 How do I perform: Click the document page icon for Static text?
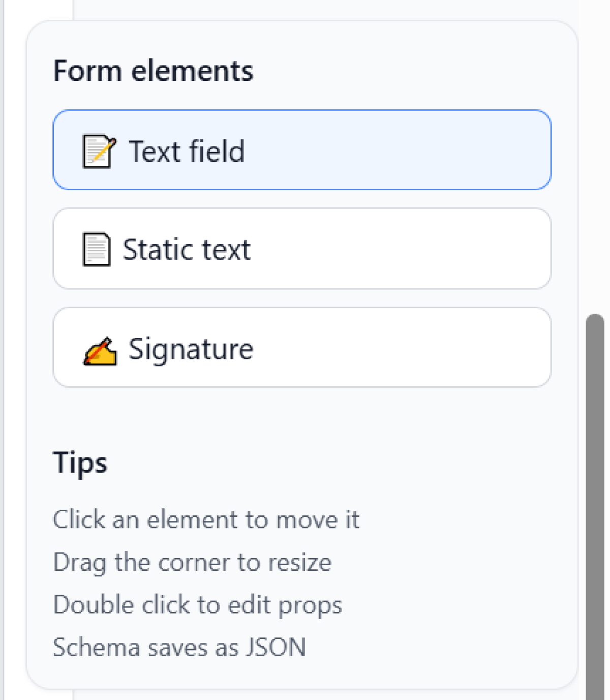click(96, 249)
